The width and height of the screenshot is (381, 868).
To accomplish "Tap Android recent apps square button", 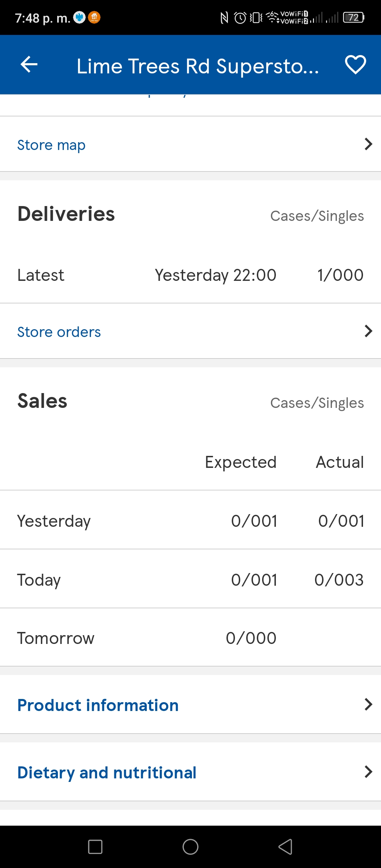I will tap(95, 846).
